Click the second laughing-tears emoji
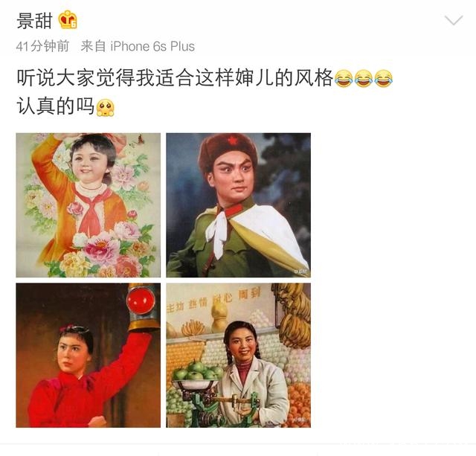Image resolution: width=476 pixels, height=456 pixels. click(364, 78)
